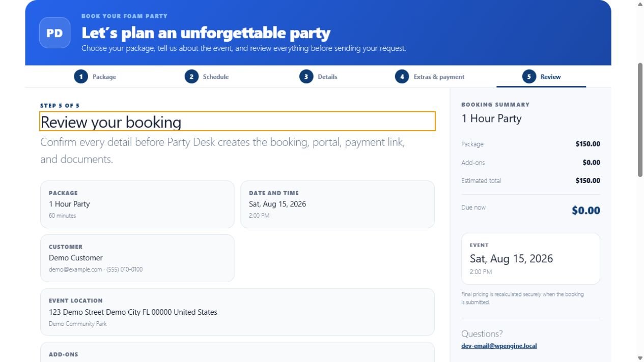Click the summary Event card date
Image resolution: width=644 pixels, height=362 pixels.
click(x=511, y=258)
